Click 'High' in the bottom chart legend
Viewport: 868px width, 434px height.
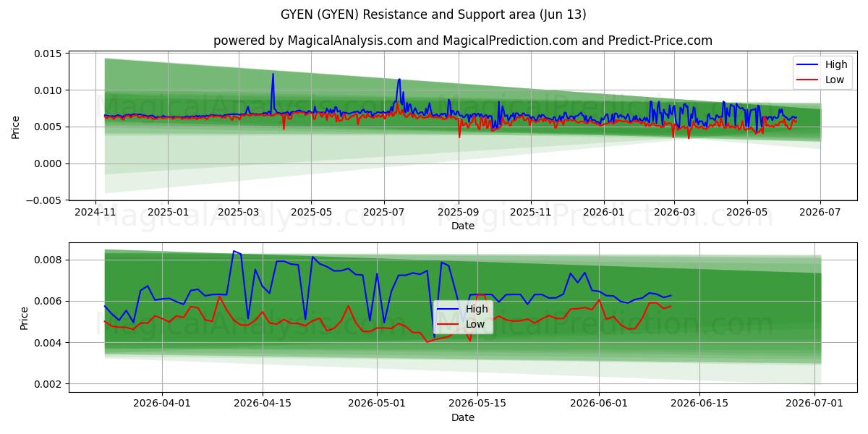[477, 309]
